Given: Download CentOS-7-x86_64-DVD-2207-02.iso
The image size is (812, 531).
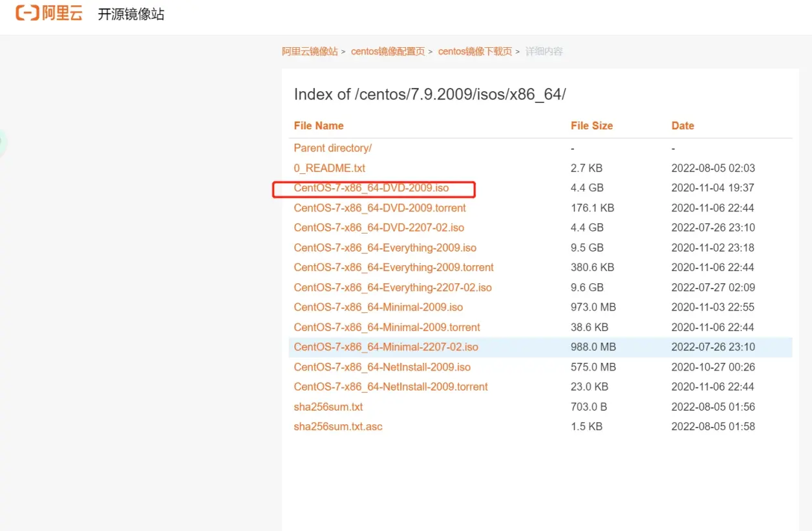Looking at the screenshot, I should tap(379, 228).
